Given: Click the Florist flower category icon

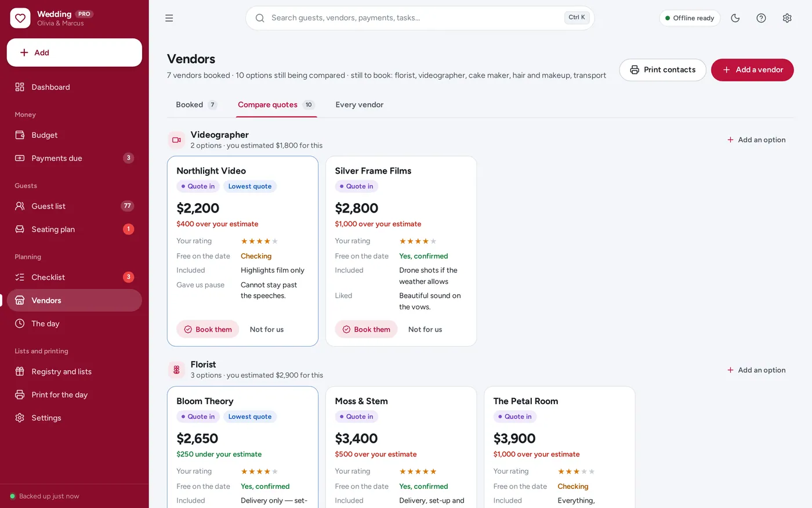Looking at the screenshot, I should coord(176,370).
